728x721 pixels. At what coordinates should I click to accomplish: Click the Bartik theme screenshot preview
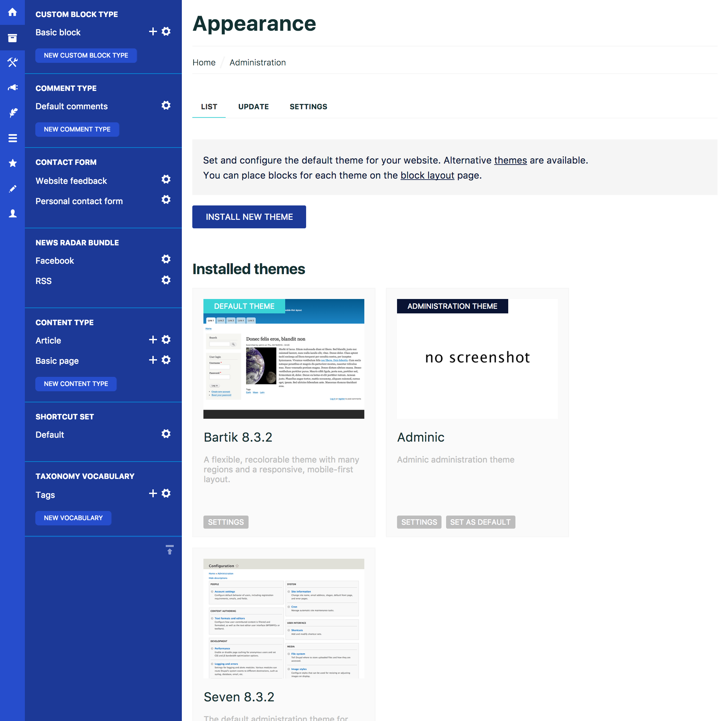283,358
